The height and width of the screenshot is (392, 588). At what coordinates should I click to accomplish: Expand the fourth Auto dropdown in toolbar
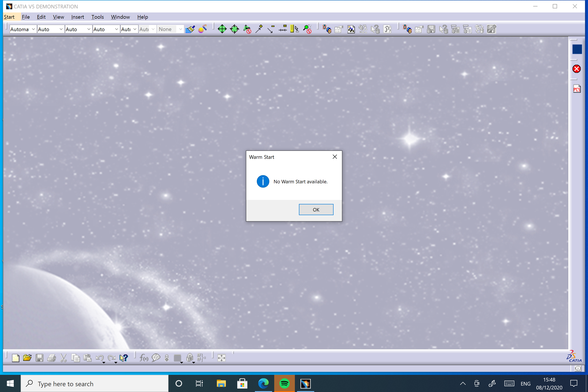pos(116,29)
